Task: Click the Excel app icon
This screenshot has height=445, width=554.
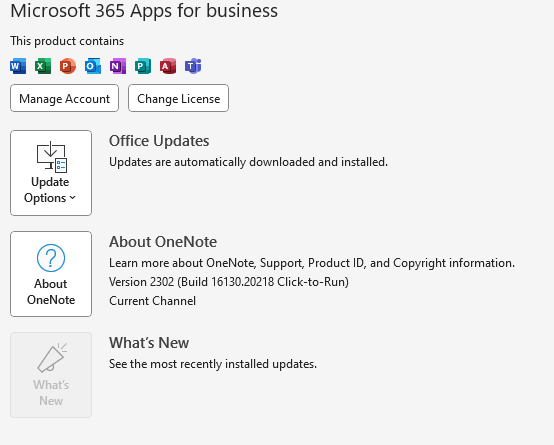Action: coord(43,66)
